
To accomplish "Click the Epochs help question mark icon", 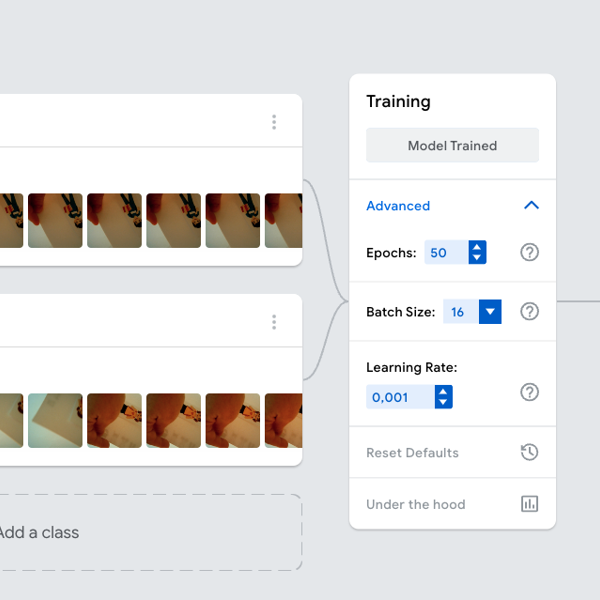I will [530, 252].
